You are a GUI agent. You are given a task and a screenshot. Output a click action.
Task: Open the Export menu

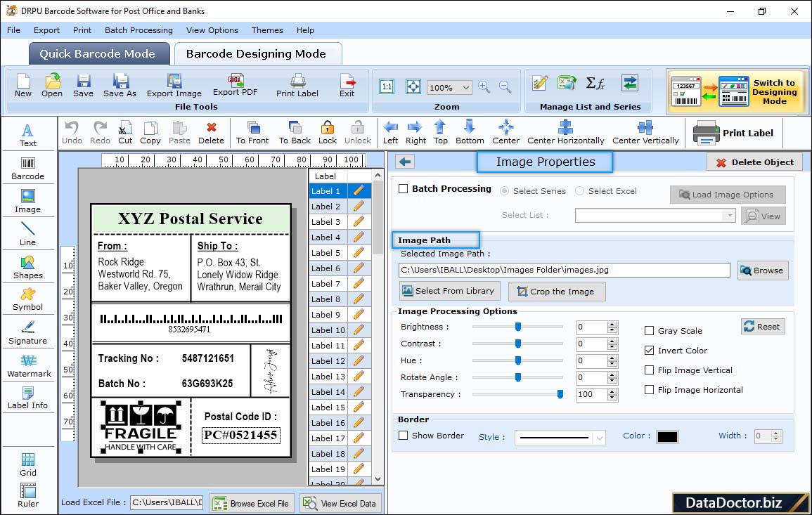[46, 30]
